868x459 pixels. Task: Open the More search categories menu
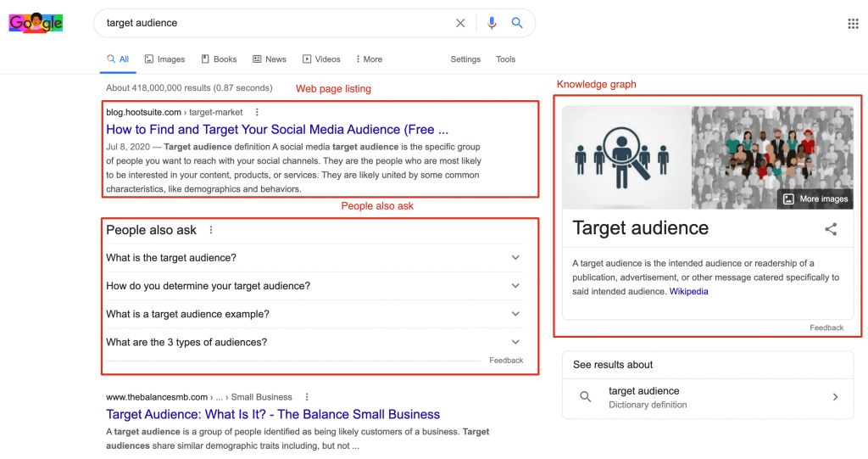coord(370,59)
